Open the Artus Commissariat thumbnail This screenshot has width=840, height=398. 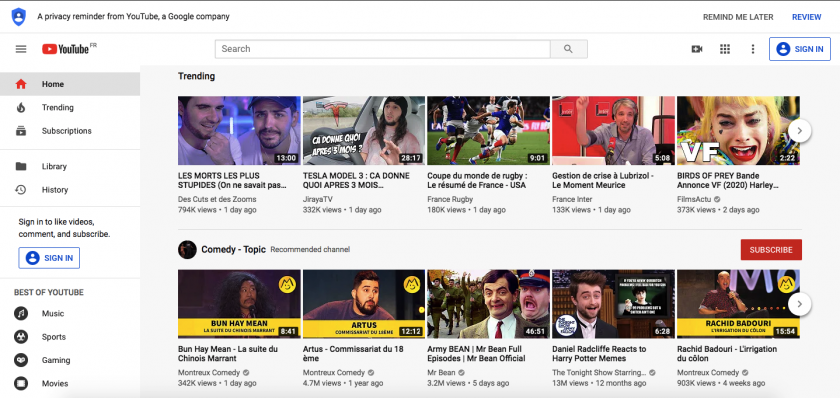(x=364, y=304)
